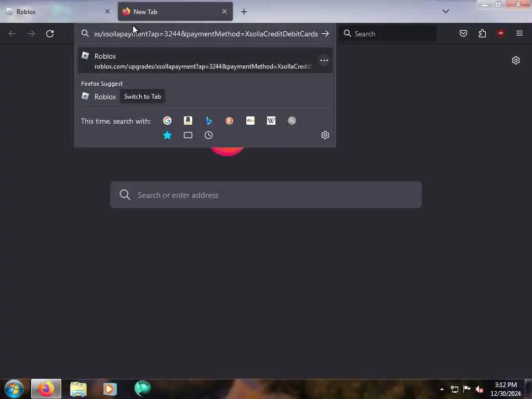Click the network tray icon

tap(455, 389)
